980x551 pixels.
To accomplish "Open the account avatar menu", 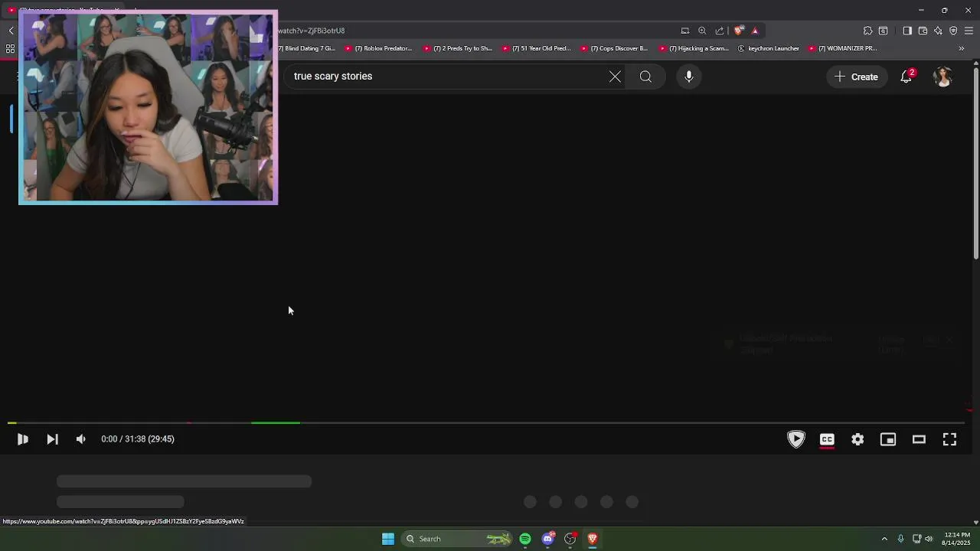I will 942,77.
